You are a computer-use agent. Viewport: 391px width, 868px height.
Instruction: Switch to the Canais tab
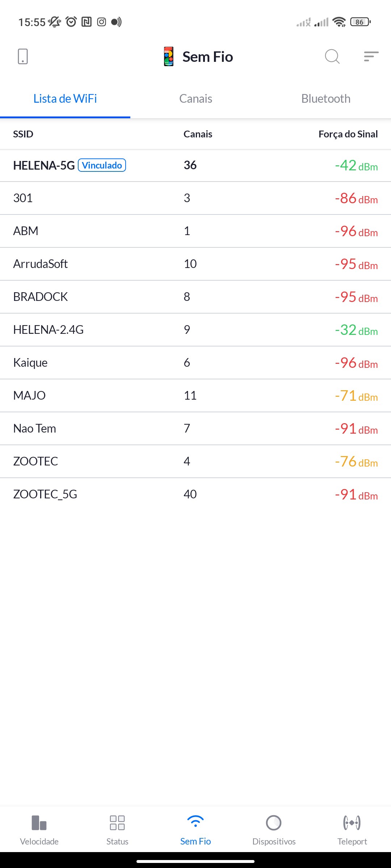[195, 99]
